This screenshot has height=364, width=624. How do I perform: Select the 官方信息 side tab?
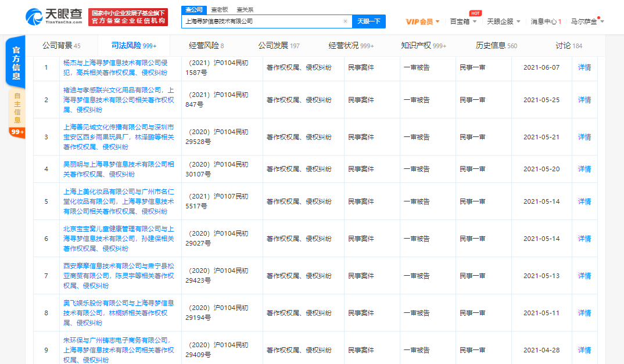point(16,62)
